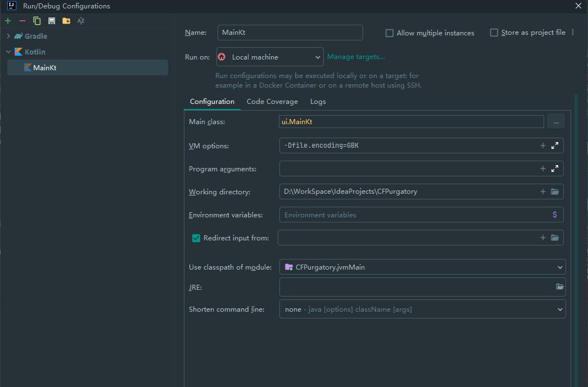Add a new run configuration
Viewport: 588px width, 387px height.
[8, 21]
